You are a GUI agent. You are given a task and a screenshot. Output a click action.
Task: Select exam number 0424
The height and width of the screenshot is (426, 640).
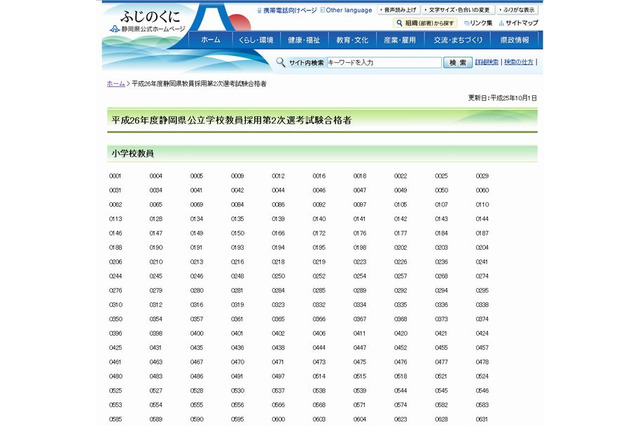pyautogui.click(x=482, y=333)
